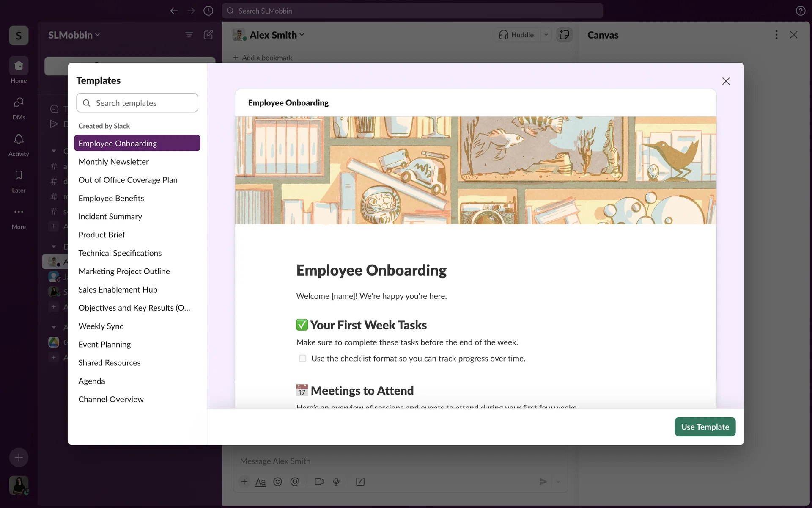Expand the Alex Smith name dropdown
The image size is (812, 508).
pos(277,35)
